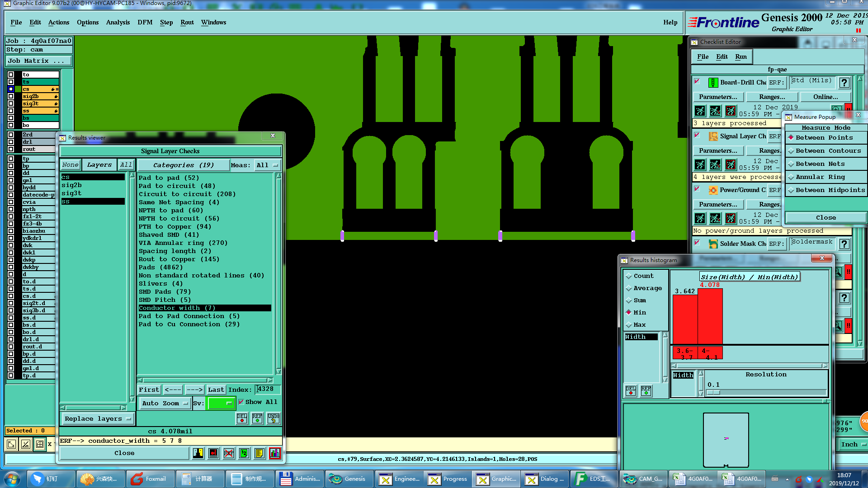
Task: Open the DFM menu
Action: [145, 23]
